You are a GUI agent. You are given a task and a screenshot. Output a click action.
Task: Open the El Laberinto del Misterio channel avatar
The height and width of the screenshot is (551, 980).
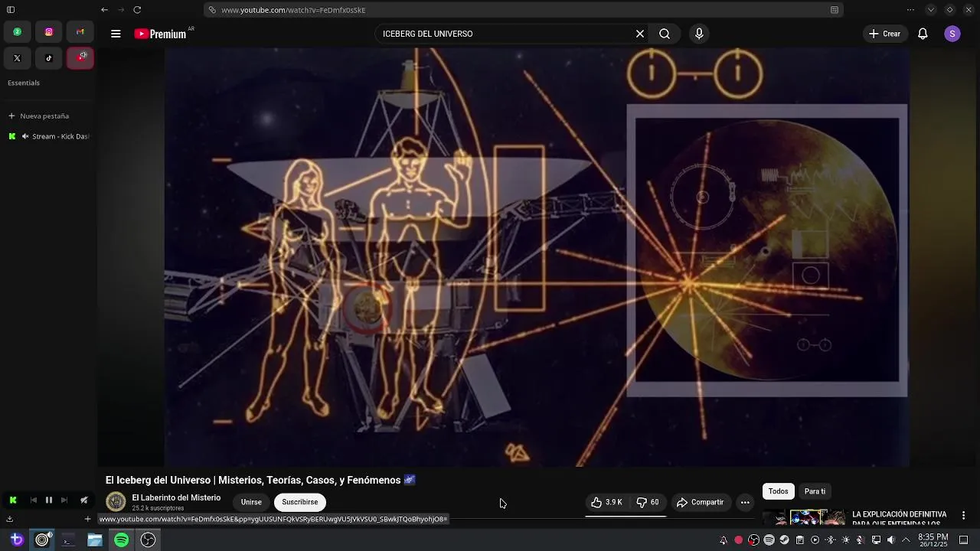click(x=116, y=502)
